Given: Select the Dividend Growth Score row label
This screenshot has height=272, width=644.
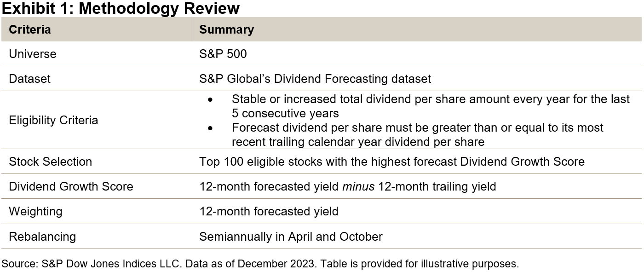Looking at the screenshot, I should [x=71, y=186].
